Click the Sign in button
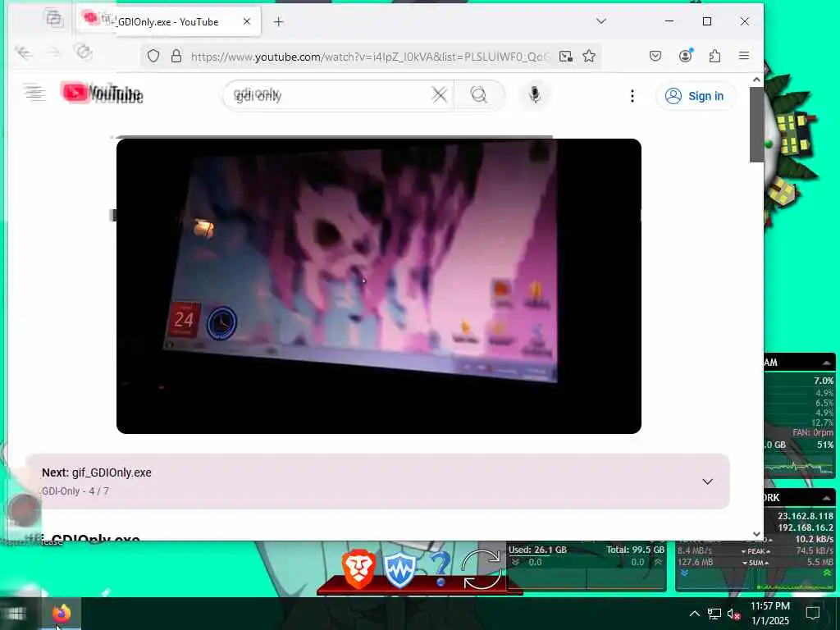 695,96
